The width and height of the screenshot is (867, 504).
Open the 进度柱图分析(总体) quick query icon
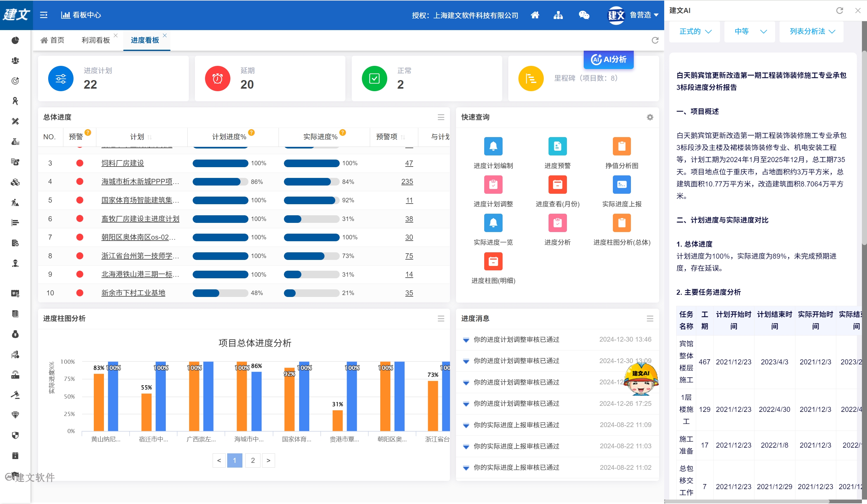[621, 223]
